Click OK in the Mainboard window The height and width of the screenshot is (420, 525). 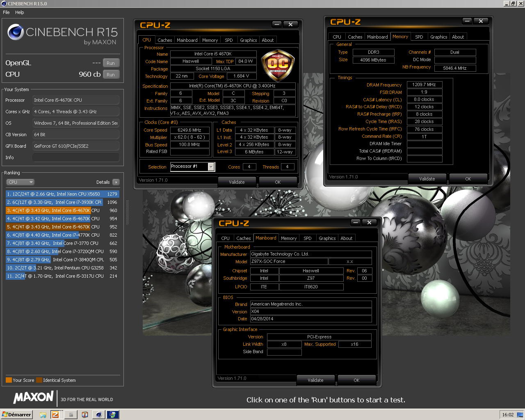[x=356, y=380]
